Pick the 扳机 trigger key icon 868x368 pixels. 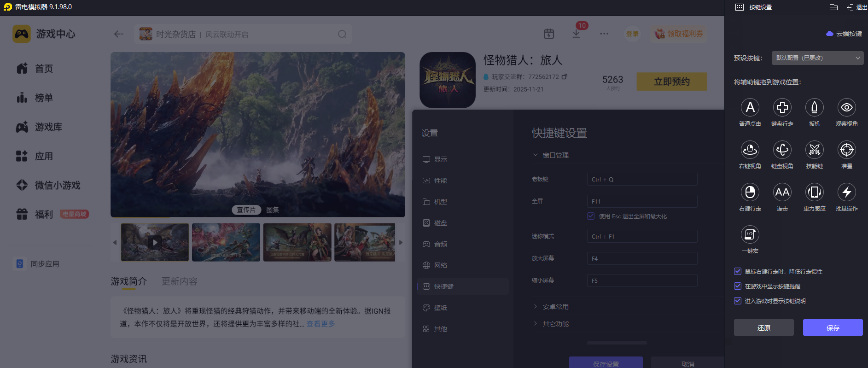pyautogui.click(x=815, y=107)
